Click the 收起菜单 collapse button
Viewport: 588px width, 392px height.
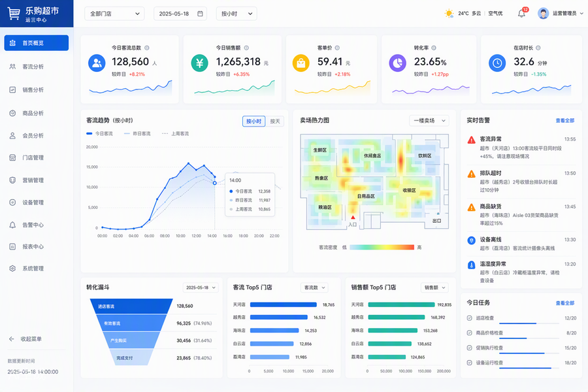coord(25,339)
